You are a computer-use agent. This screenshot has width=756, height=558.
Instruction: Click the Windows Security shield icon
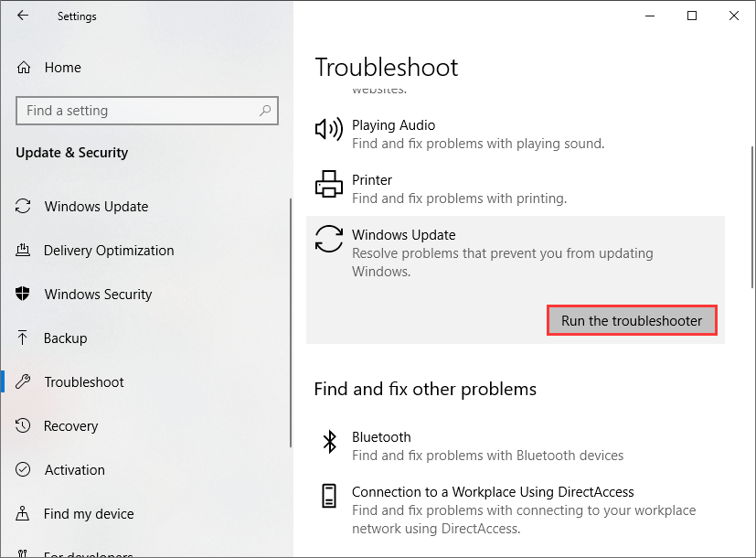point(24,295)
